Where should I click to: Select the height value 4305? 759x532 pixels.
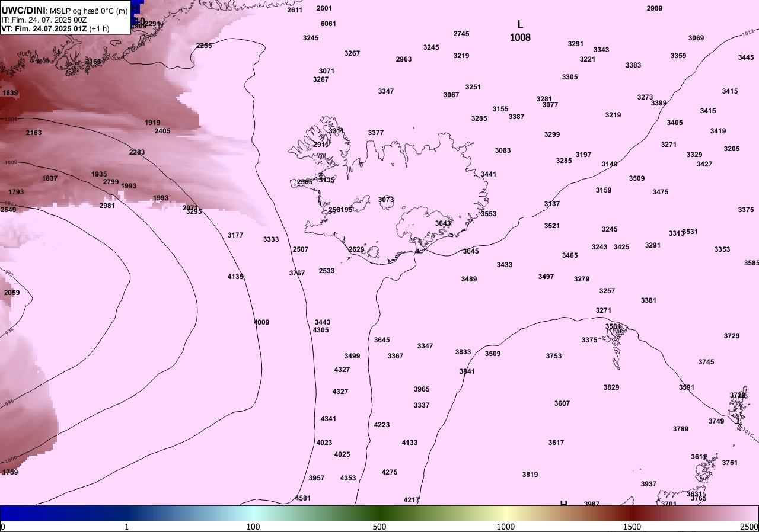pyautogui.click(x=321, y=330)
